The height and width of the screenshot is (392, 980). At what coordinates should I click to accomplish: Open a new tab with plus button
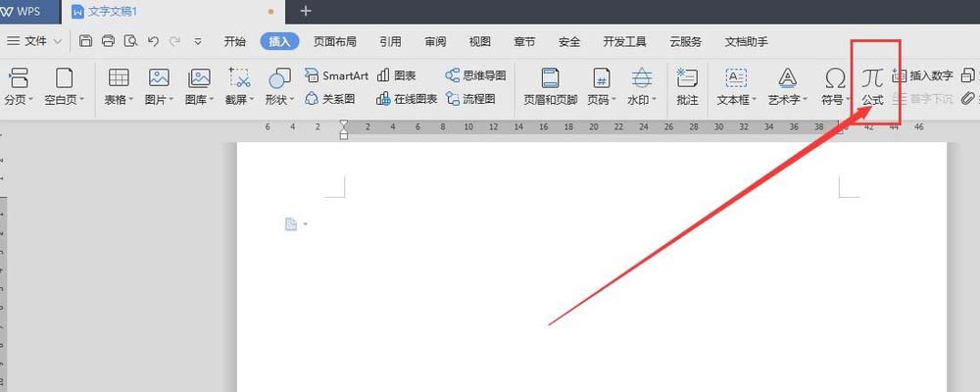pyautogui.click(x=306, y=11)
